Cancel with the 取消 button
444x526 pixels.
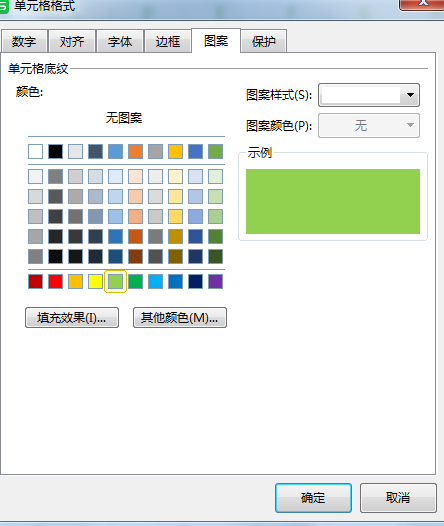(x=398, y=498)
